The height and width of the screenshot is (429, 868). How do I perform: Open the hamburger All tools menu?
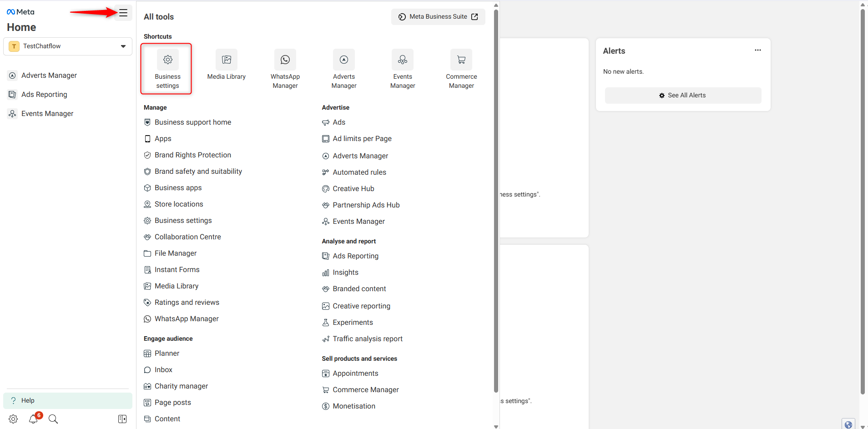pos(123,13)
